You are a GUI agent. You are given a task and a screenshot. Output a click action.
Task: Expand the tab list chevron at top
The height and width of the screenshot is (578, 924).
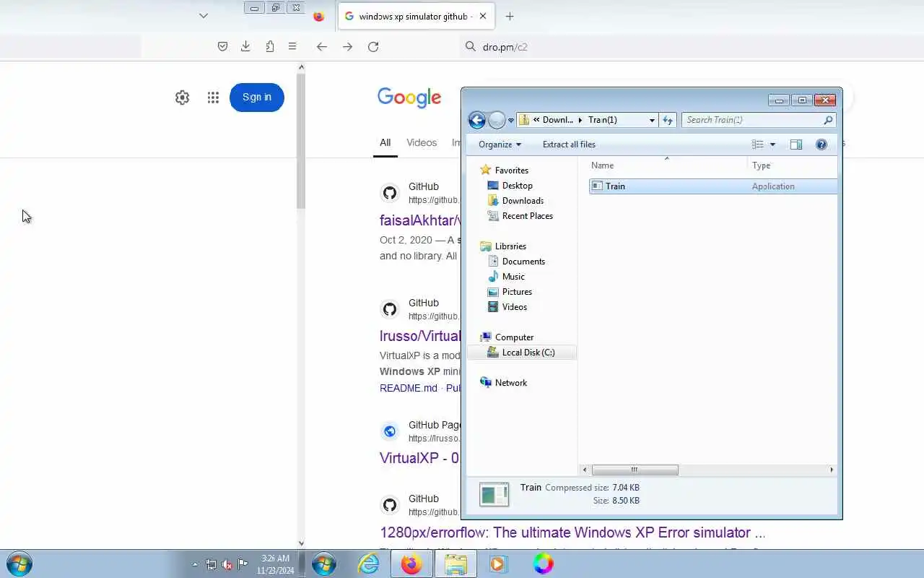click(x=204, y=15)
